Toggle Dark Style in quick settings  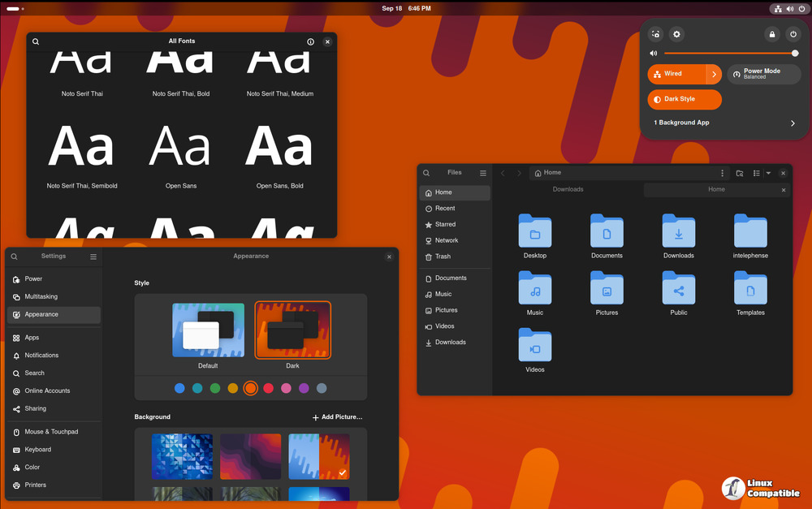(x=684, y=99)
